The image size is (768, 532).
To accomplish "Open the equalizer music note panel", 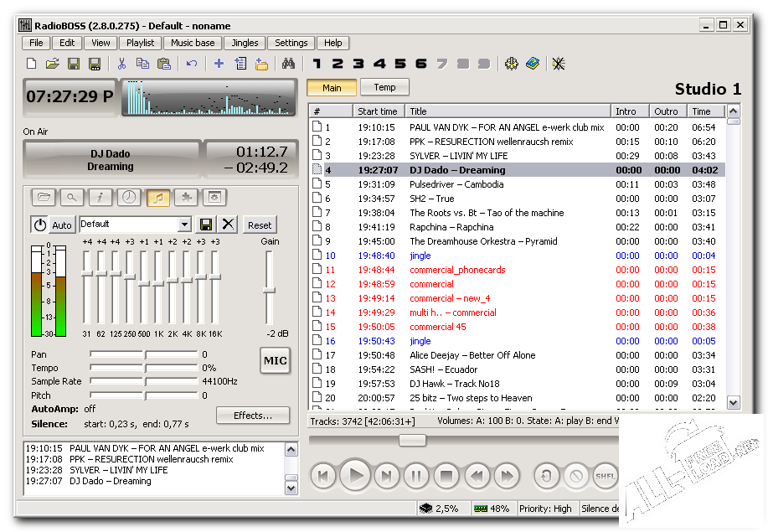I will click(x=158, y=197).
